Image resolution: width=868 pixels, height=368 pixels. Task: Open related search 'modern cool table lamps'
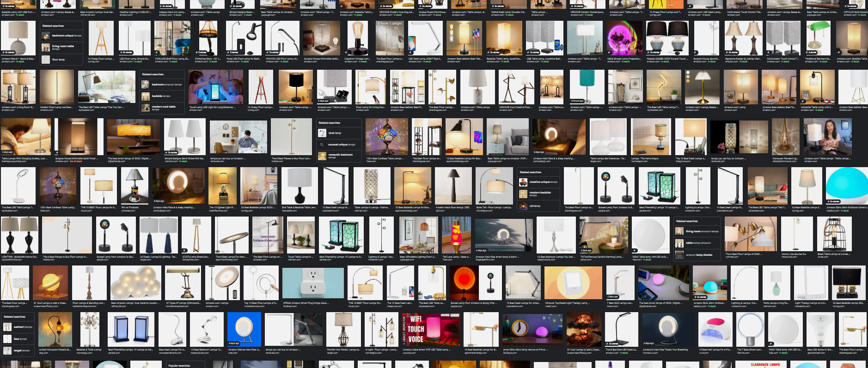(162, 108)
